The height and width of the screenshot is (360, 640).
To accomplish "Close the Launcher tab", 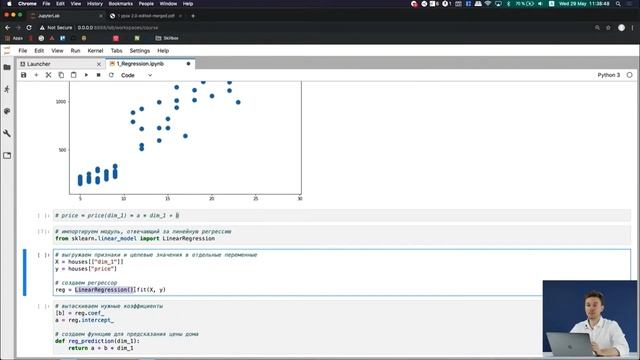I will [x=99, y=64].
